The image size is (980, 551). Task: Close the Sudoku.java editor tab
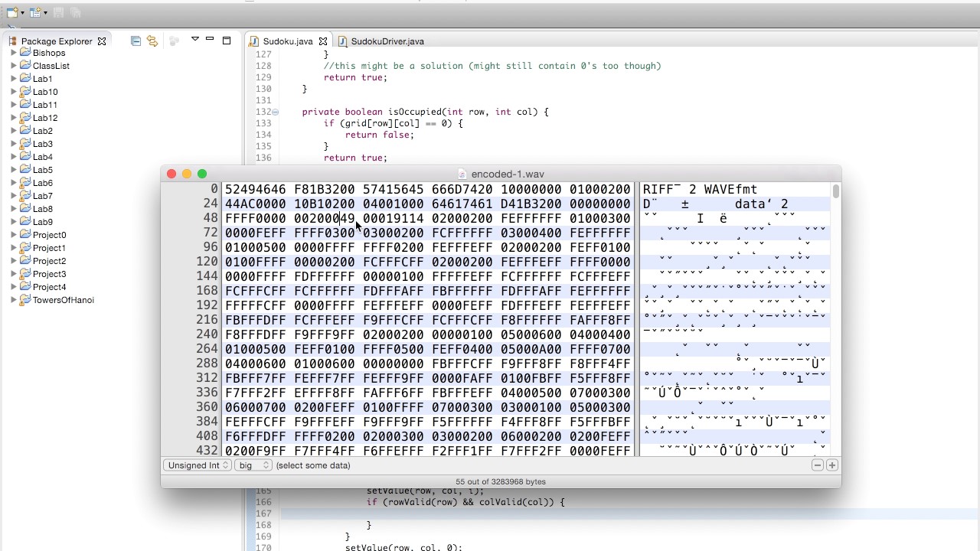click(x=323, y=41)
